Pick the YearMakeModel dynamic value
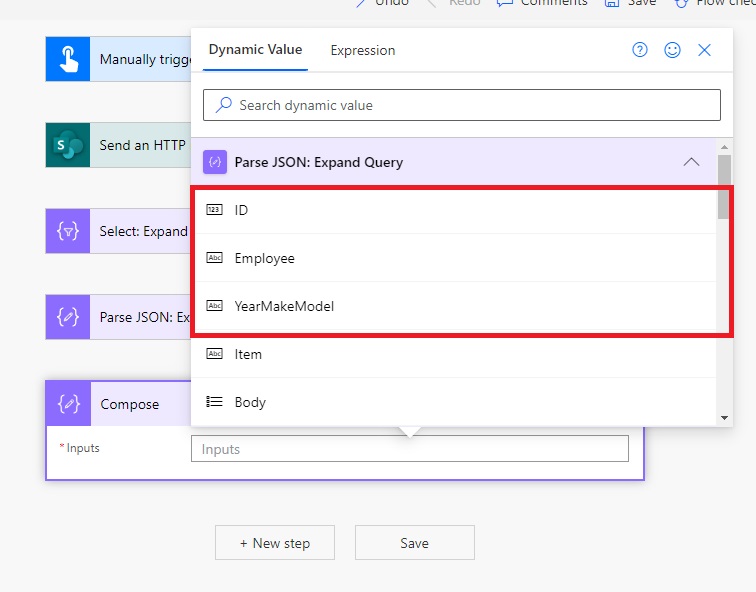 pos(284,306)
